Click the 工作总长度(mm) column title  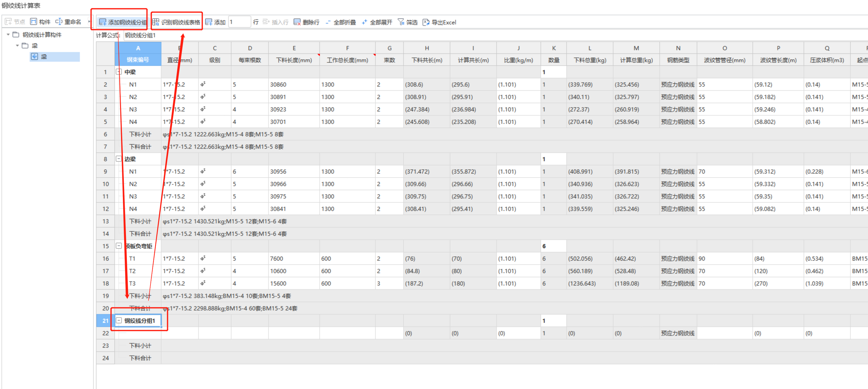[347, 60]
